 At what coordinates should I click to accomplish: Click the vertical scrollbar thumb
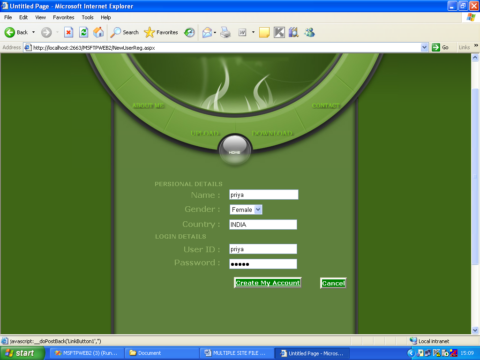475,177
